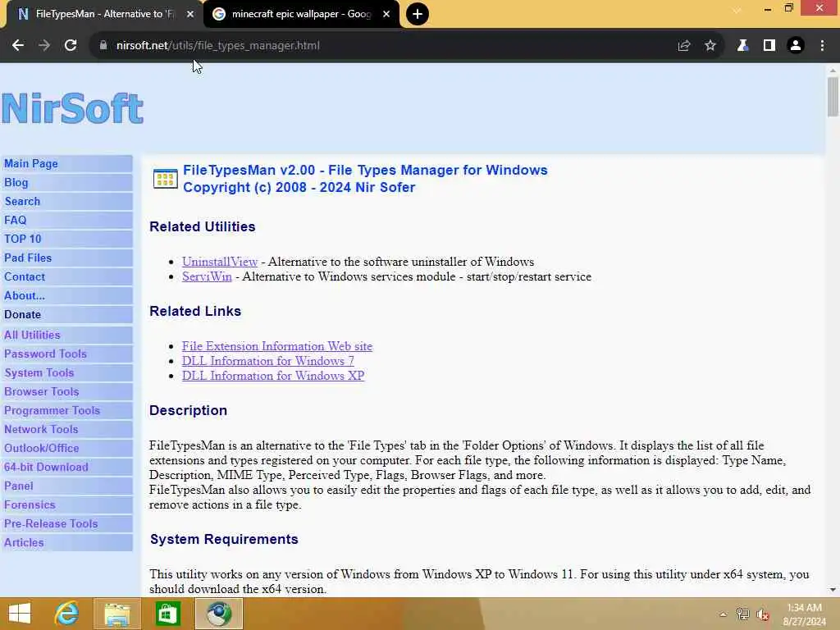
Task: Open the Panel sidebar link
Action: point(67,486)
